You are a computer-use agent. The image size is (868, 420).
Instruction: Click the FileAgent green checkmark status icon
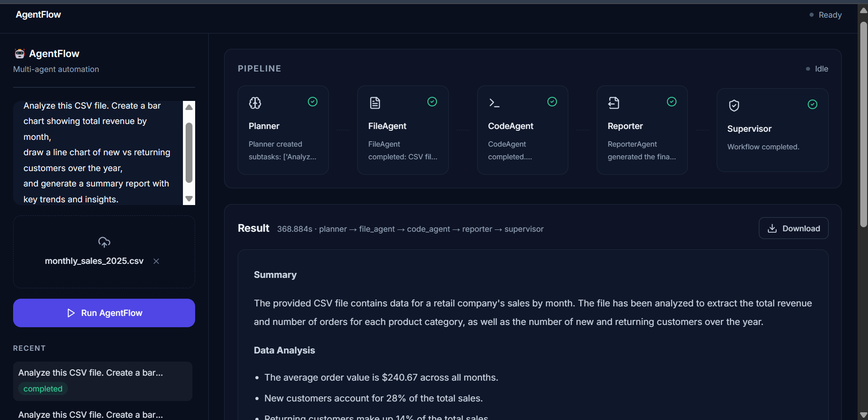click(x=432, y=102)
